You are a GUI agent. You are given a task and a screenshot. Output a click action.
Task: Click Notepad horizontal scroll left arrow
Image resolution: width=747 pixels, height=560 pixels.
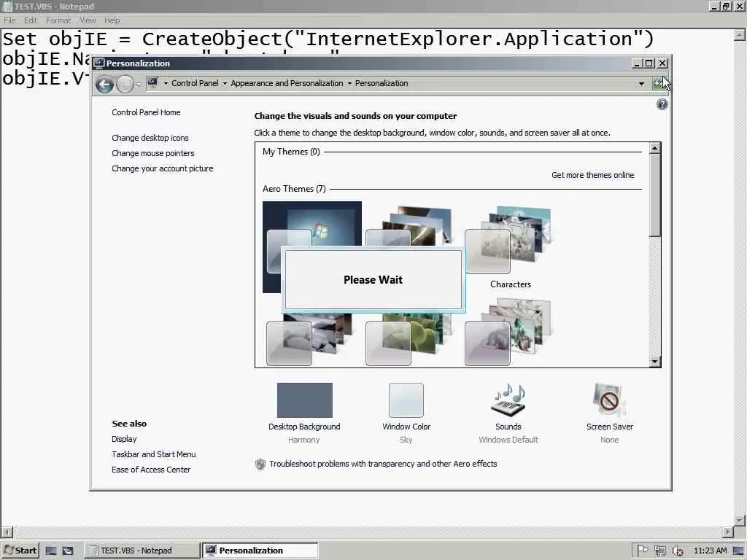click(6, 532)
